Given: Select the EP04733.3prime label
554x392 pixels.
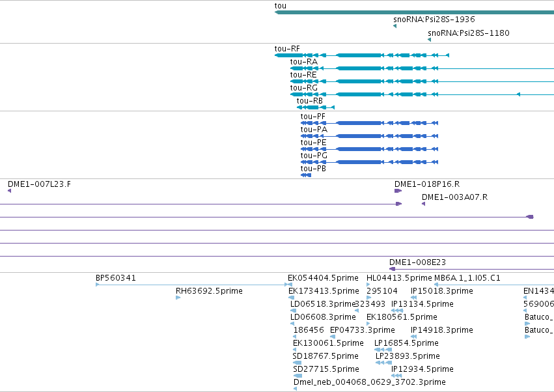Looking at the screenshot, I should (x=363, y=330).
